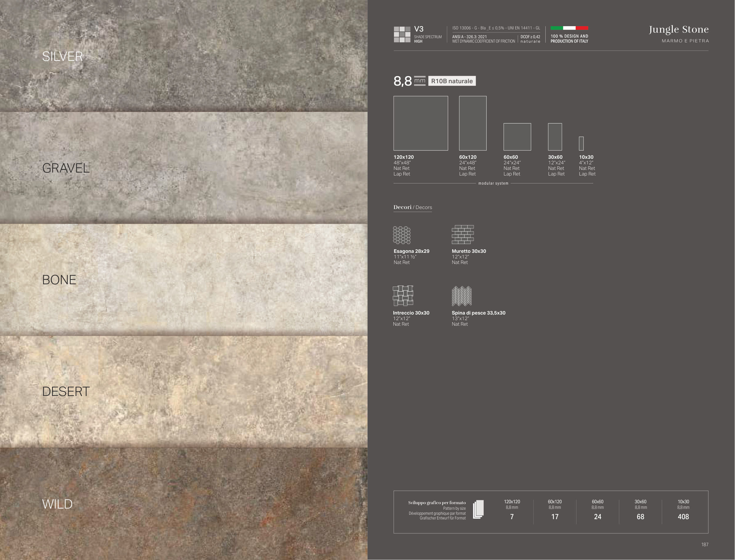Click the Decori / Decors heading
735x560 pixels.
[x=412, y=207]
